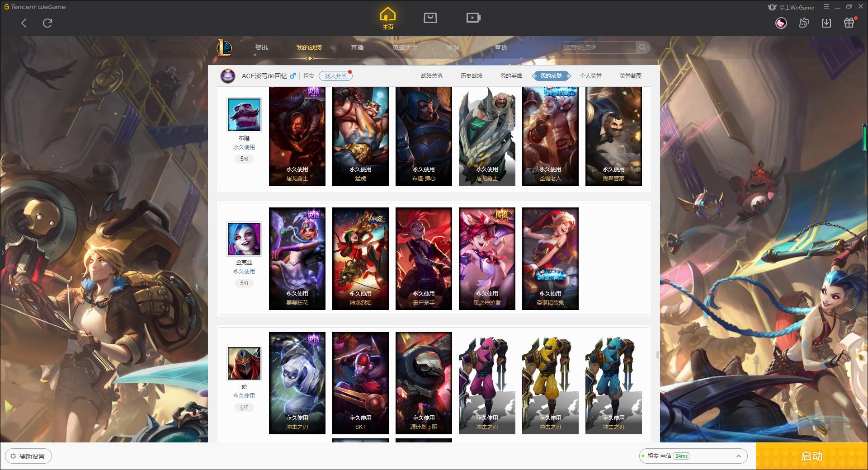Switch to 荣誉截图 sub-tab
This screenshot has width=868, height=470.
click(x=631, y=76)
